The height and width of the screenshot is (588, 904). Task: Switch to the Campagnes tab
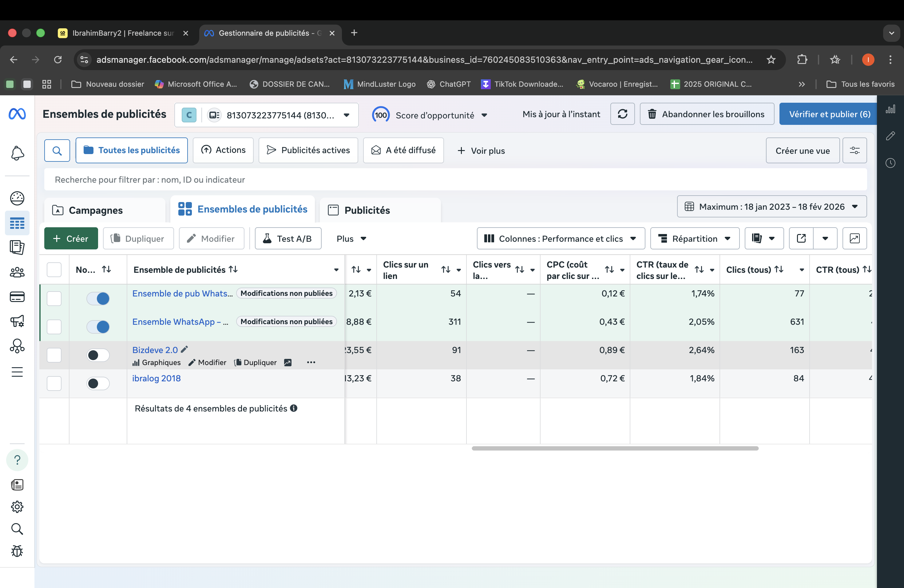pos(96,210)
